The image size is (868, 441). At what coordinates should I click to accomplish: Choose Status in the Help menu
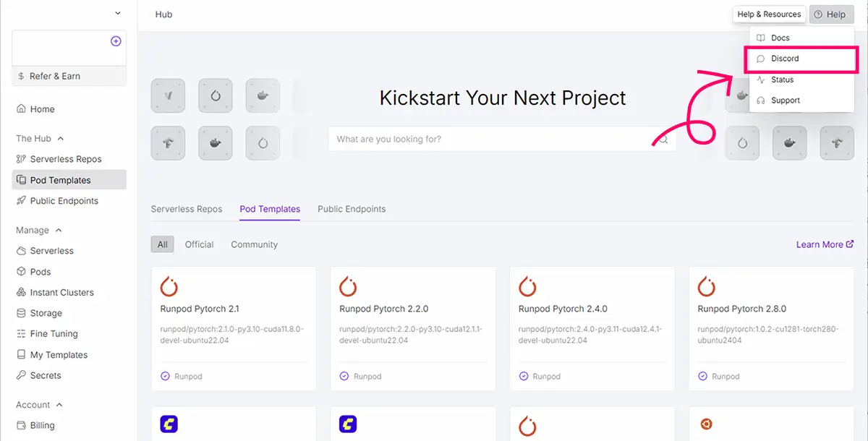tap(782, 80)
